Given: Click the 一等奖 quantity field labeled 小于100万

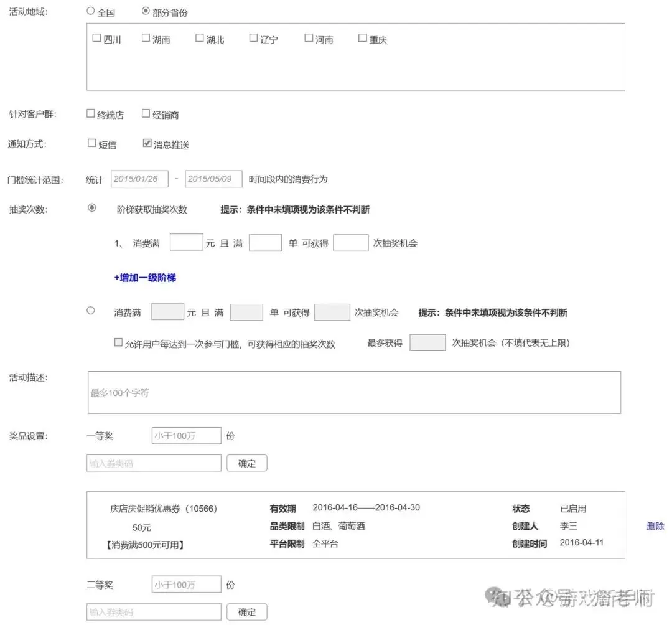Looking at the screenshot, I should (x=185, y=436).
